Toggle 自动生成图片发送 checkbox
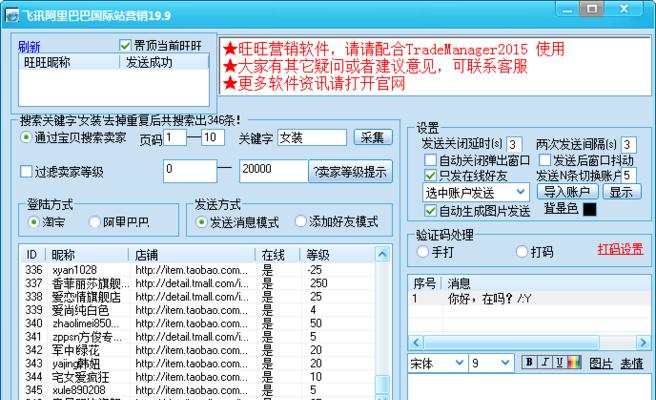This screenshot has width=656, height=400. pyautogui.click(x=430, y=210)
